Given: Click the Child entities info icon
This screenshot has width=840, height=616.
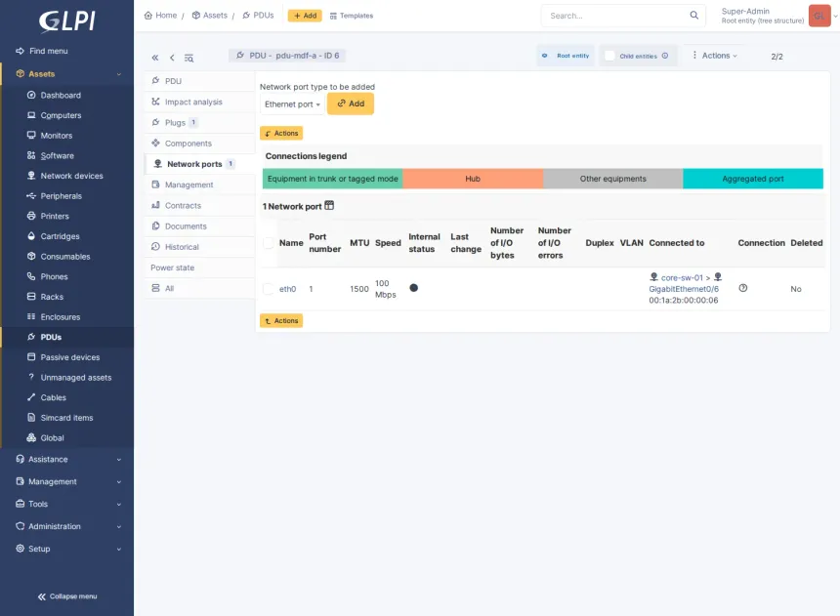Looking at the screenshot, I should (x=665, y=56).
